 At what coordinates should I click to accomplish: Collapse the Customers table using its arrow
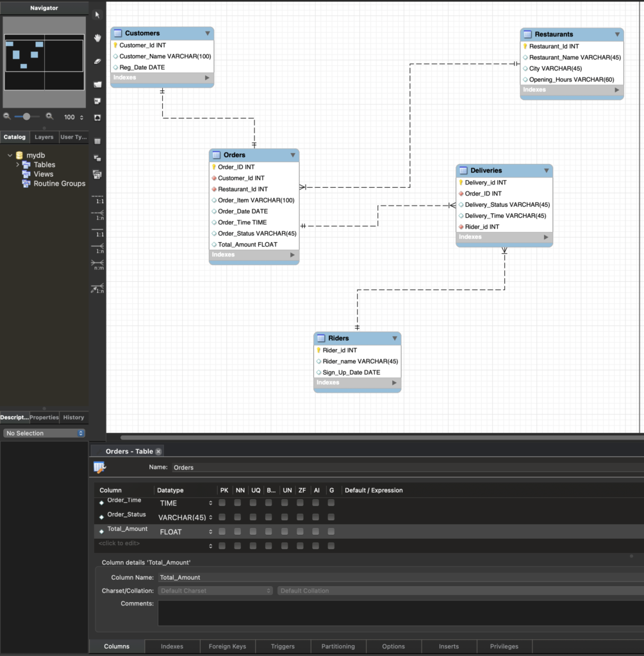pyautogui.click(x=208, y=33)
